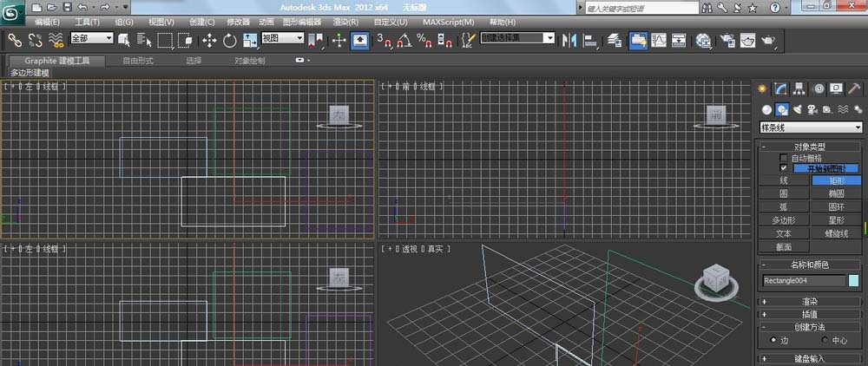
Task: Open the 创建(C) menu
Action: pyautogui.click(x=202, y=21)
